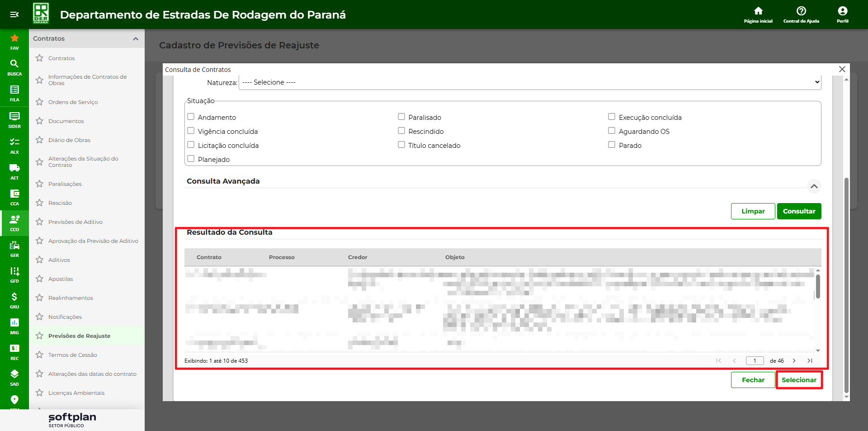Tick the Aguardando OS checkbox

(612, 131)
